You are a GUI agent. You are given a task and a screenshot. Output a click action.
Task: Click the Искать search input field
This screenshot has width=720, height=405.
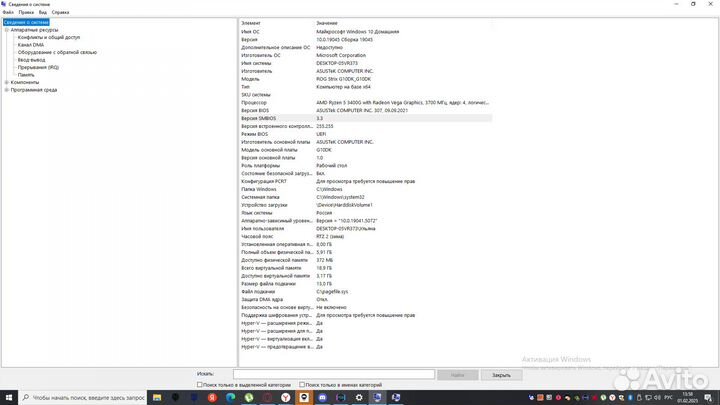pos(333,375)
